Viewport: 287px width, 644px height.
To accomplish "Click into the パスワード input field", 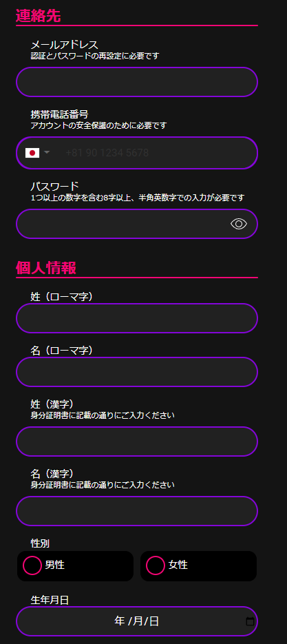I will [137, 224].
